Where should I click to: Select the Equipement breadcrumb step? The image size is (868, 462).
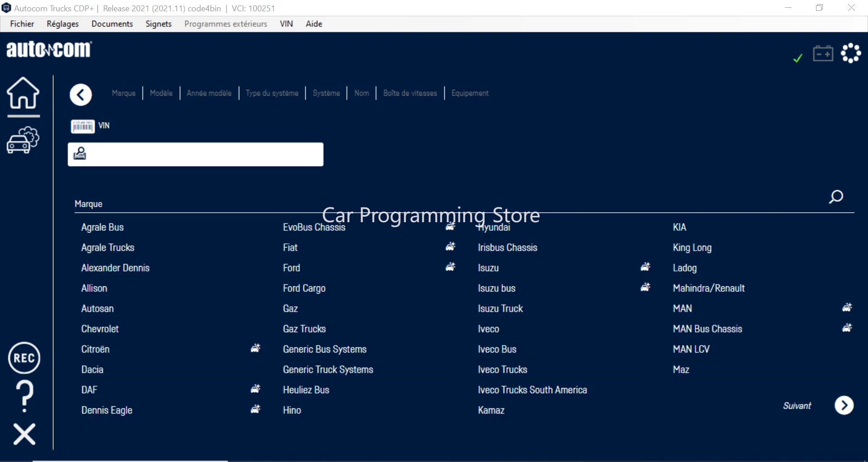tap(470, 93)
